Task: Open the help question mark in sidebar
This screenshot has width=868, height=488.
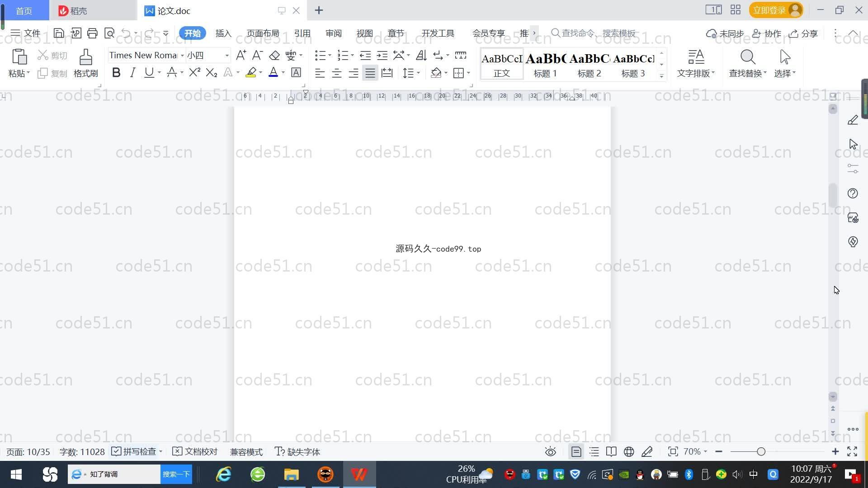Action: point(853,193)
